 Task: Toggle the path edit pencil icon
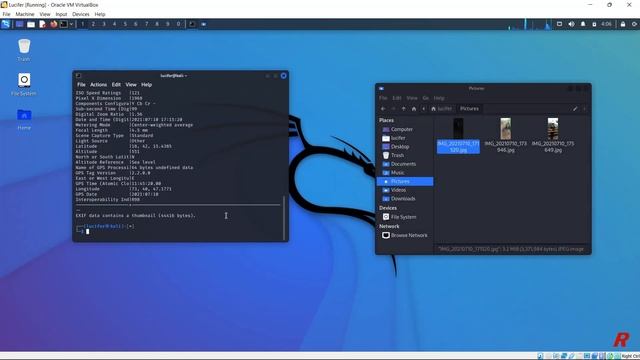pos(575,109)
